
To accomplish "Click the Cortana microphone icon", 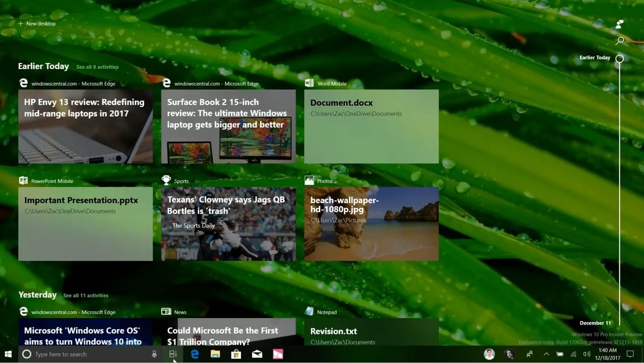I will [154, 354].
